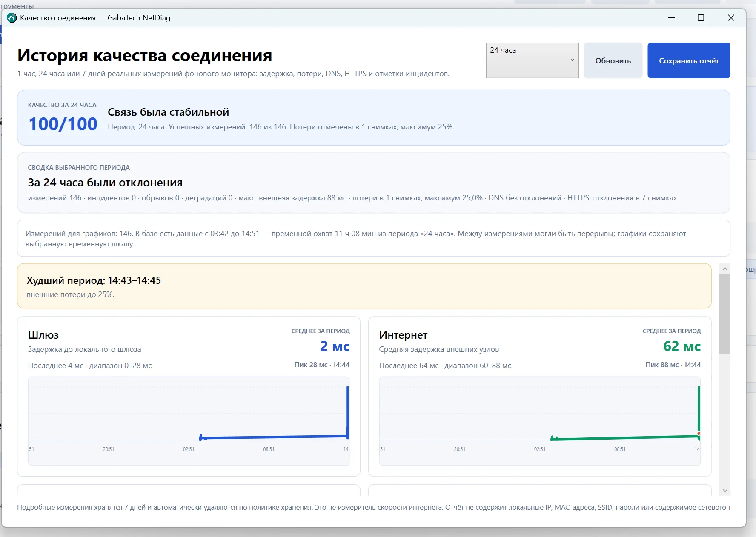The image size is (756, 537).
Task: Click the Обновить button
Action: (x=613, y=60)
